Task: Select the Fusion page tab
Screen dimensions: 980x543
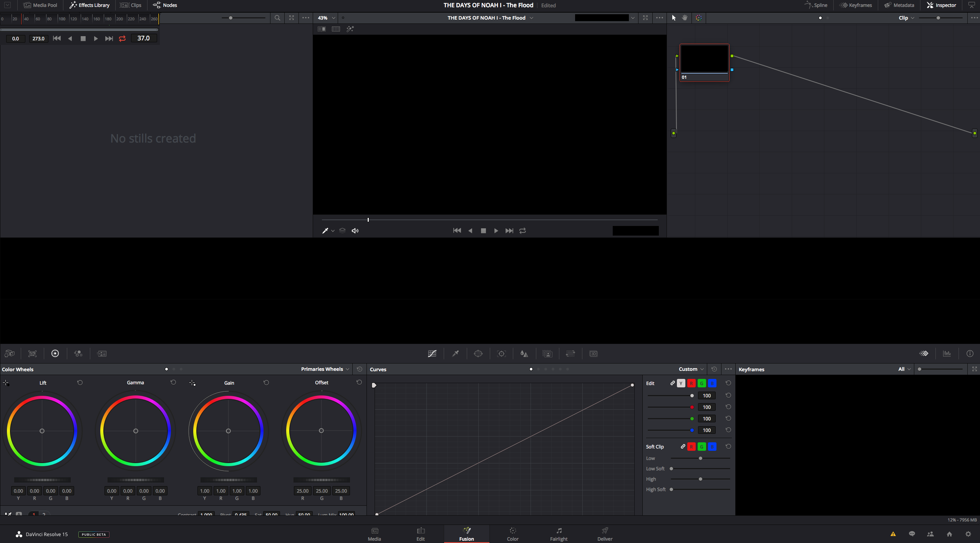Action: pyautogui.click(x=466, y=534)
